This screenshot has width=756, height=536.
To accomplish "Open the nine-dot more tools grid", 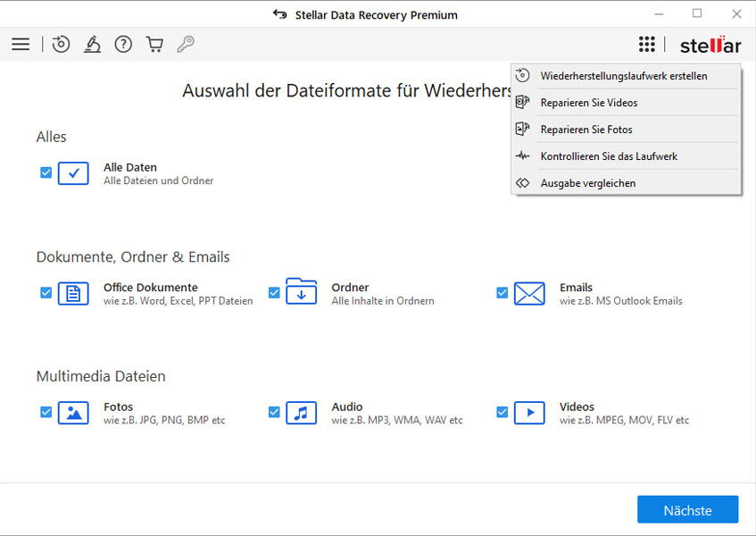I will [x=647, y=44].
